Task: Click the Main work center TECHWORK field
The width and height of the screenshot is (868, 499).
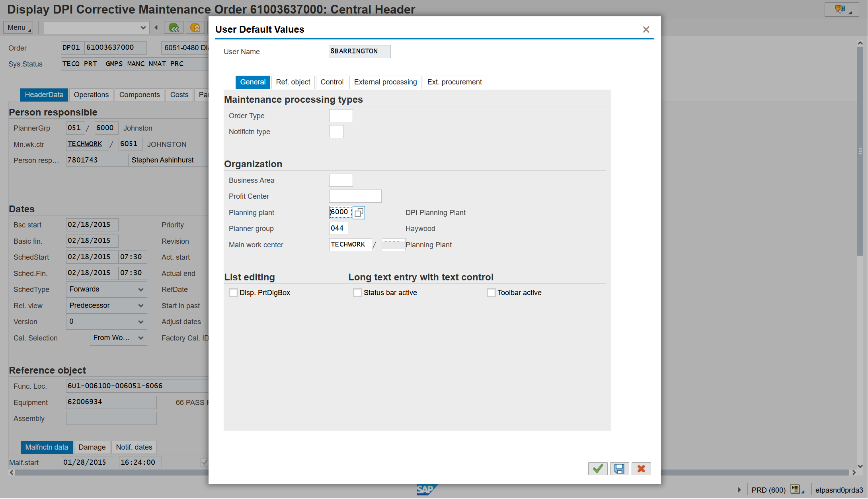Action: point(350,245)
